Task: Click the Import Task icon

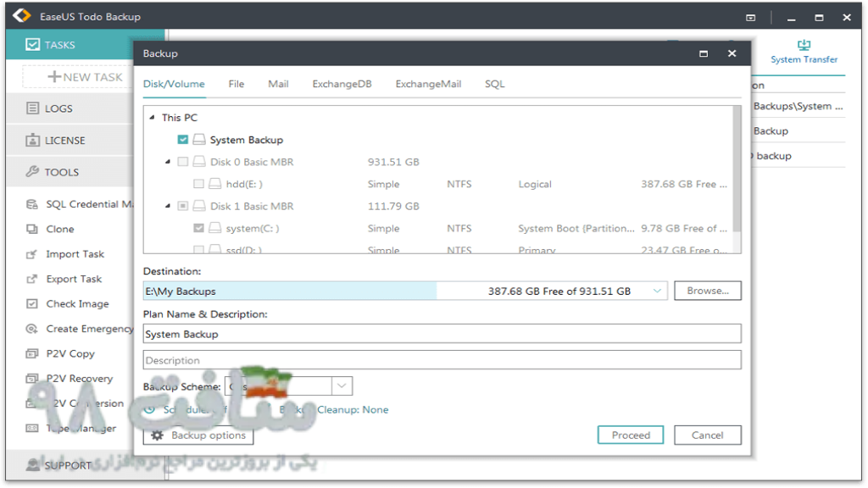Action: tap(32, 254)
